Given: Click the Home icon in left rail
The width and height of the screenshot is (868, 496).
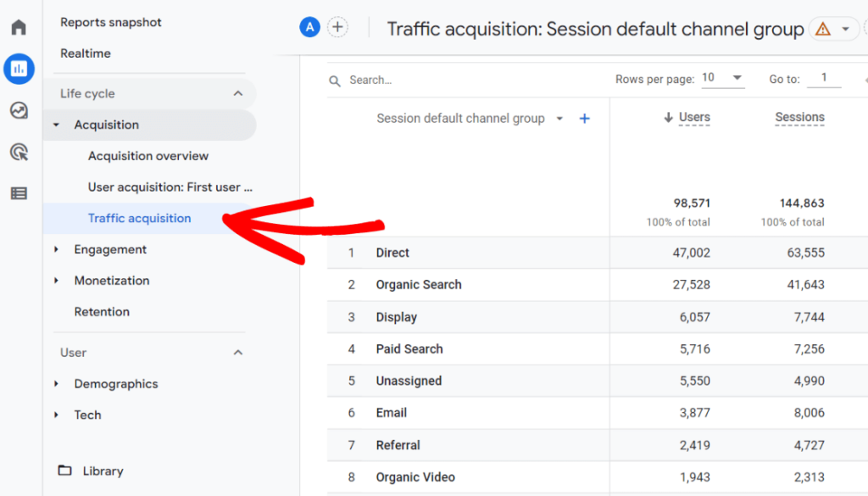Looking at the screenshot, I should 19,27.
